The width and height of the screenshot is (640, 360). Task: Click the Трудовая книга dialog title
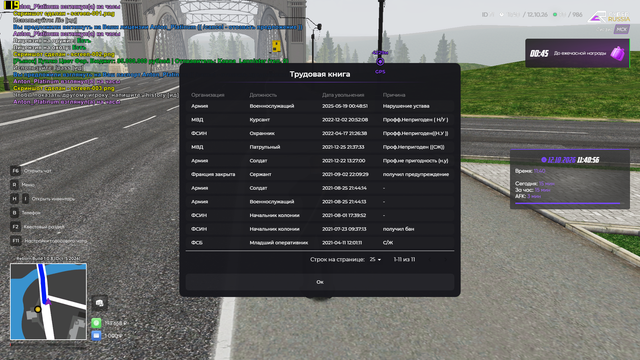(x=320, y=74)
